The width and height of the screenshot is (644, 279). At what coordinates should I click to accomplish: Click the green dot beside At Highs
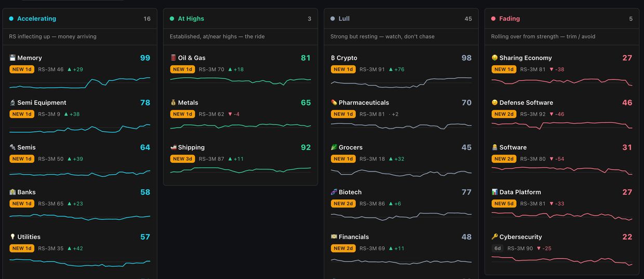pos(172,19)
